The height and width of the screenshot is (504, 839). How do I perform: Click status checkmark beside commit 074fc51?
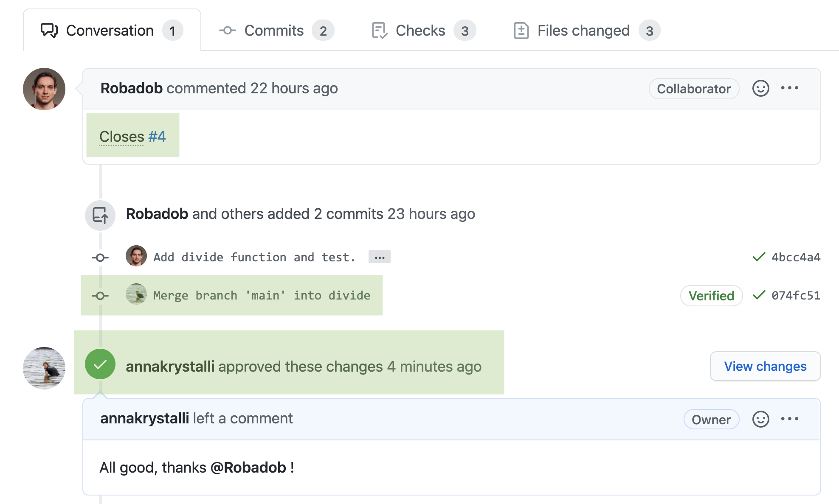[x=759, y=295]
